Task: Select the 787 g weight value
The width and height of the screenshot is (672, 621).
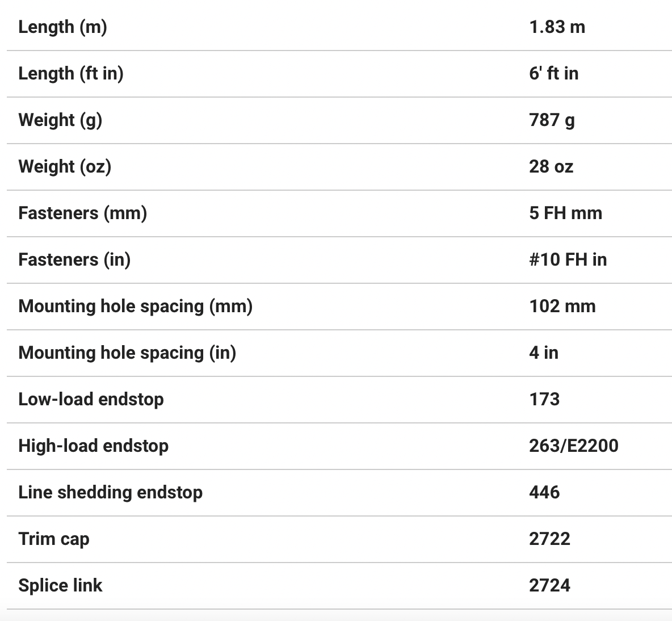Action: pyautogui.click(x=552, y=120)
